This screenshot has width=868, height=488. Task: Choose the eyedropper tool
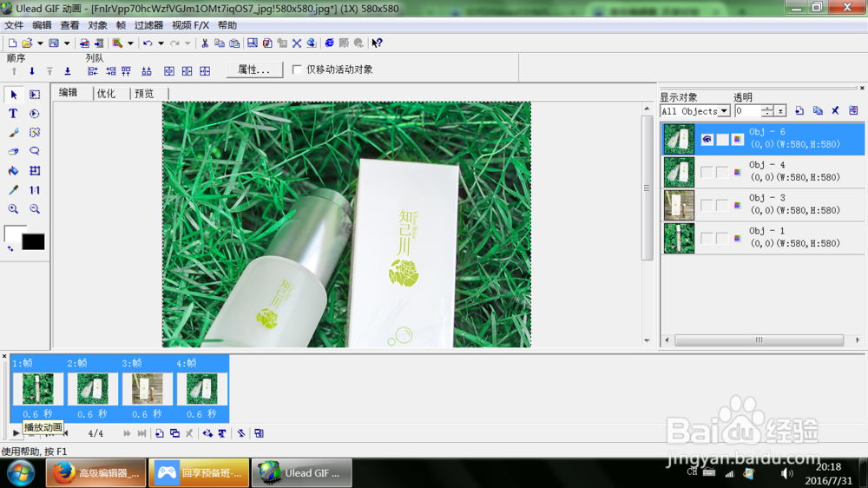coord(13,190)
